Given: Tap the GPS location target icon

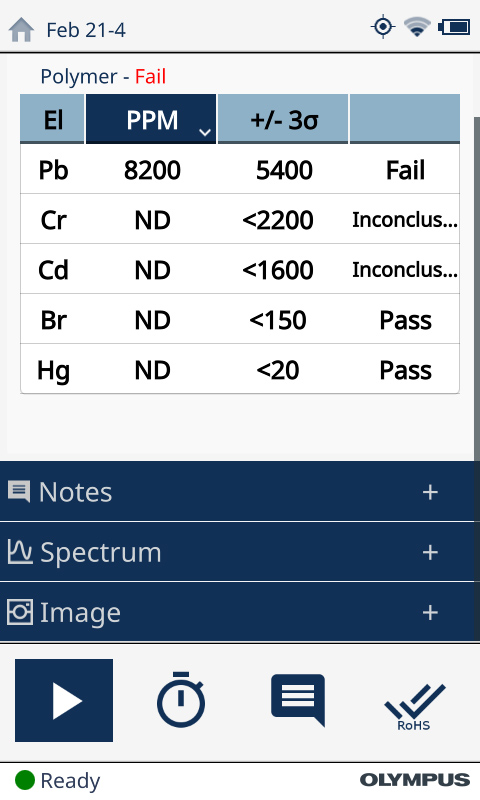Looking at the screenshot, I should [x=383, y=27].
